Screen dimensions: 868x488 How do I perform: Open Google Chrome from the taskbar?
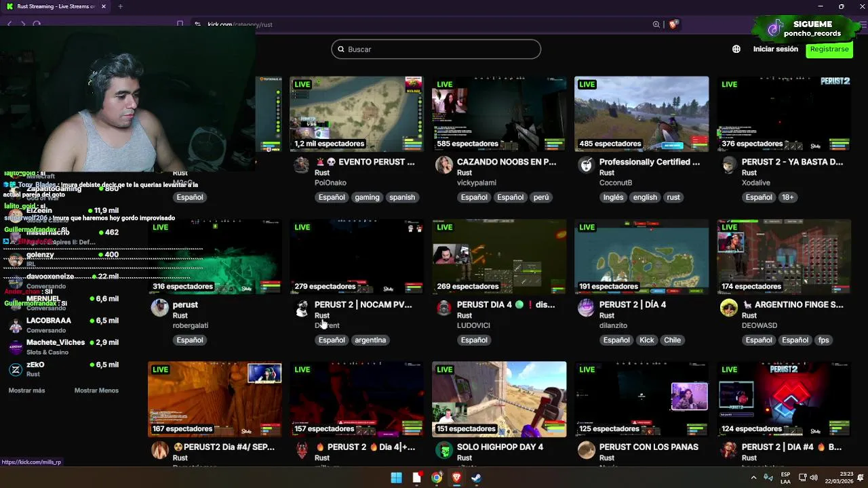pos(437,478)
